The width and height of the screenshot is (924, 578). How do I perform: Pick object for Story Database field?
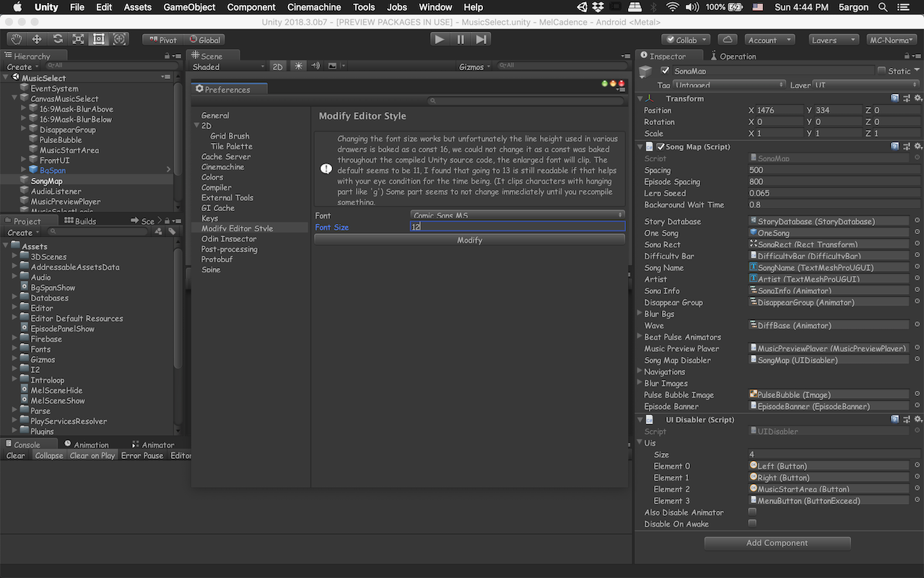pos(917,221)
